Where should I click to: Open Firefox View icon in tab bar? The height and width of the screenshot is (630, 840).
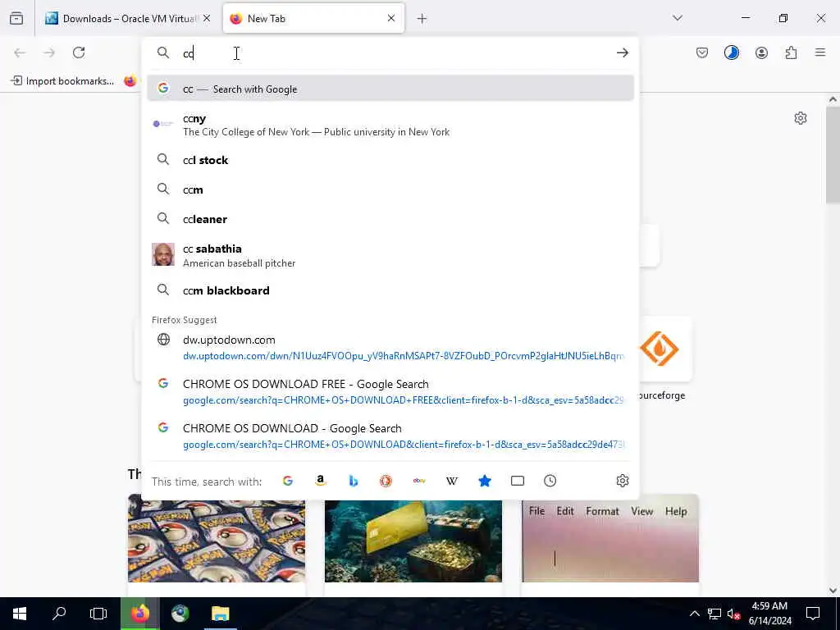(x=16, y=18)
